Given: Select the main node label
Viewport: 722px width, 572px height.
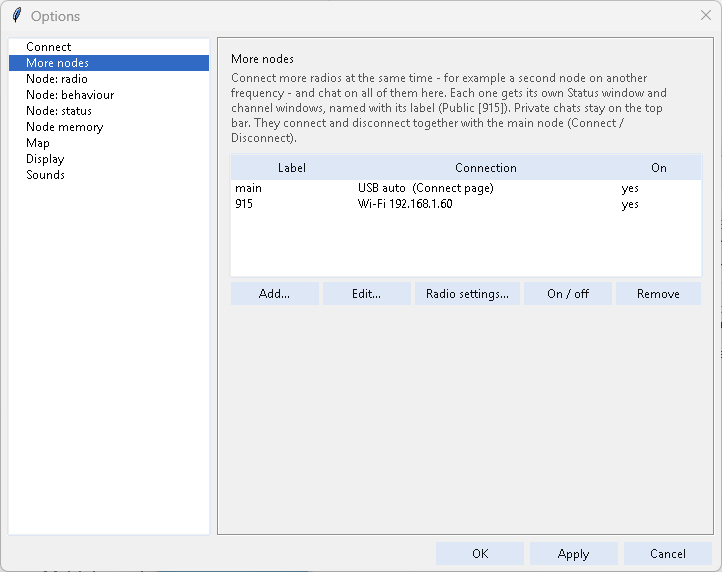Looking at the screenshot, I should [x=248, y=188].
